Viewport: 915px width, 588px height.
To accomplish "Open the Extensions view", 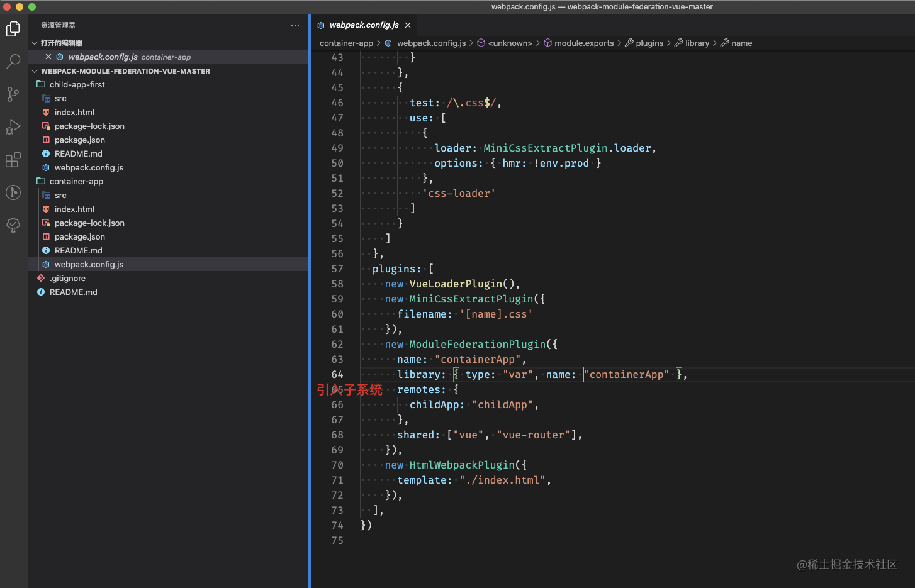I will (x=13, y=160).
